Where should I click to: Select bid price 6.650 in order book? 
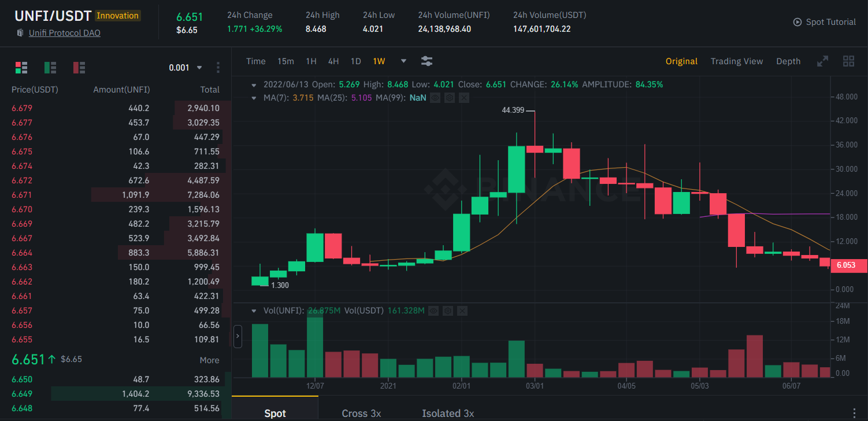click(x=22, y=379)
